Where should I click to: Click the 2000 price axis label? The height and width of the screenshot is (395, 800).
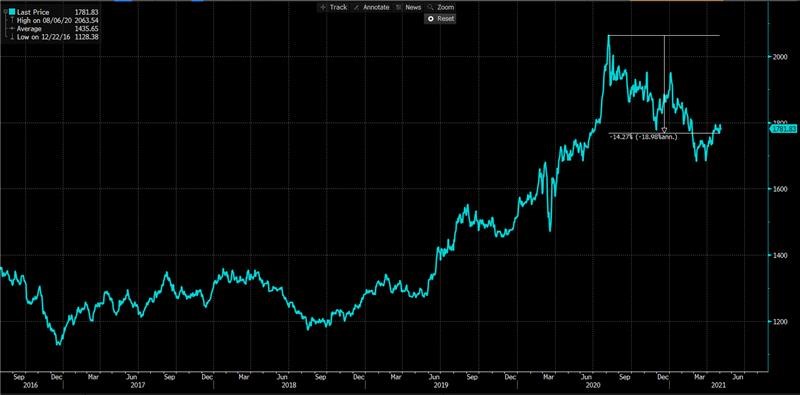coord(780,57)
